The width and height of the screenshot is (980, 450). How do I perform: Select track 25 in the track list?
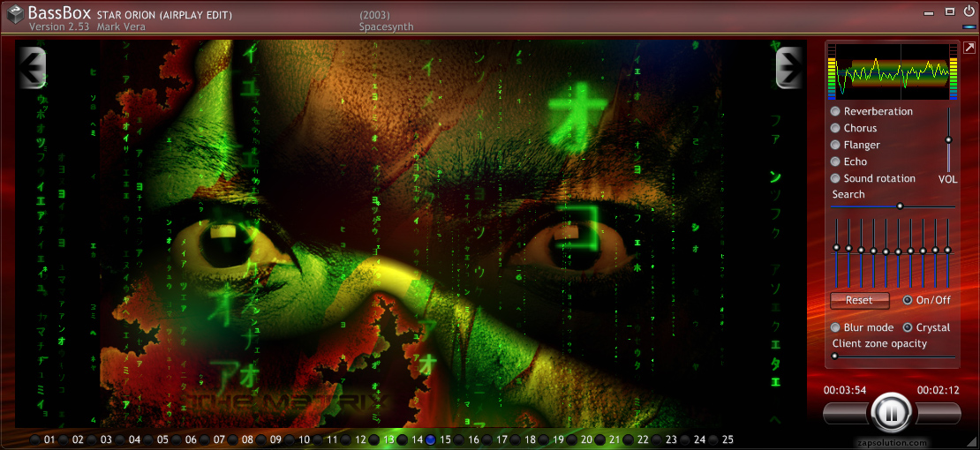tap(713, 439)
